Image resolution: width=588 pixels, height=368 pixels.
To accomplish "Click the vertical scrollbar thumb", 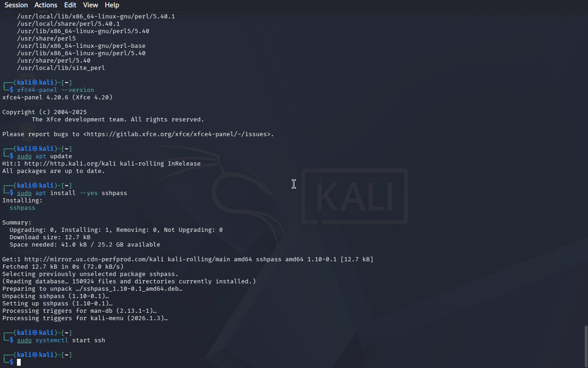I will [x=586, y=346].
